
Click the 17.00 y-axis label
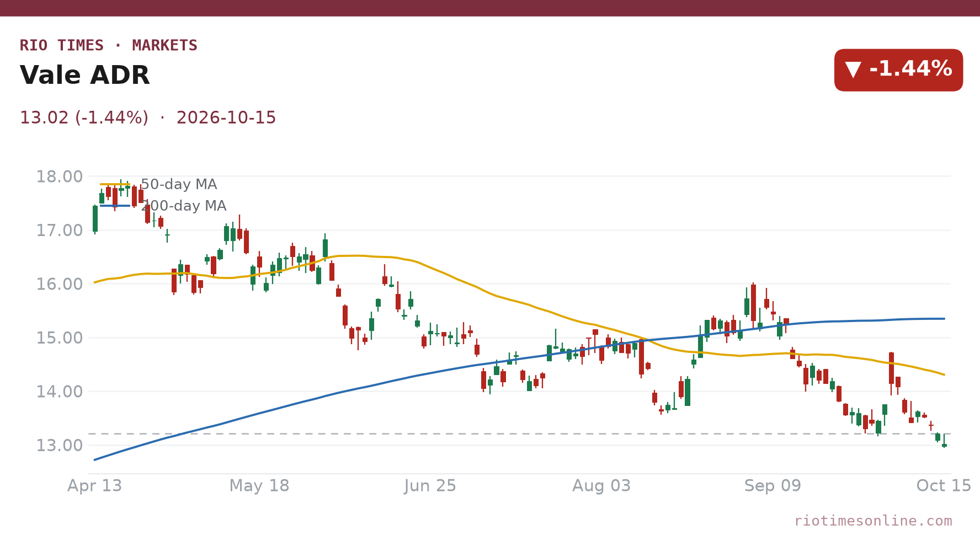pos(60,231)
